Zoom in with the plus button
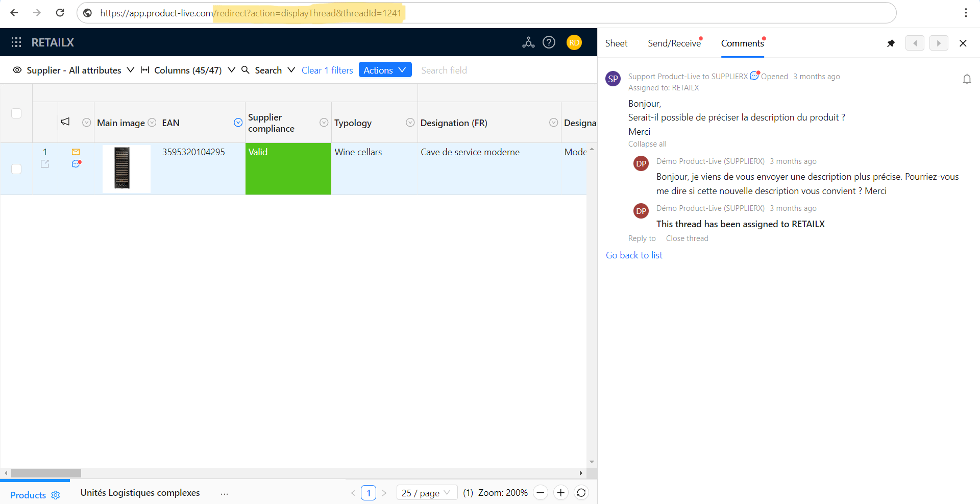980x504 pixels. click(560, 493)
